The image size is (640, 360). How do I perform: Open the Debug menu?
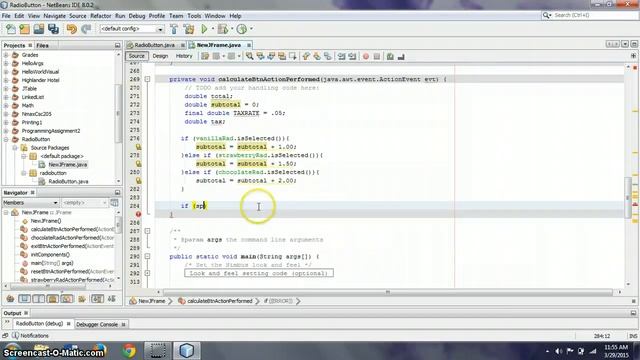pyautogui.click(x=137, y=16)
